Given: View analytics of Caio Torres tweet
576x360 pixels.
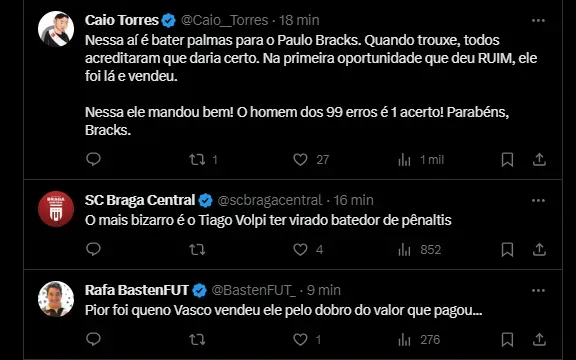Looking at the screenshot, I should [404, 159].
